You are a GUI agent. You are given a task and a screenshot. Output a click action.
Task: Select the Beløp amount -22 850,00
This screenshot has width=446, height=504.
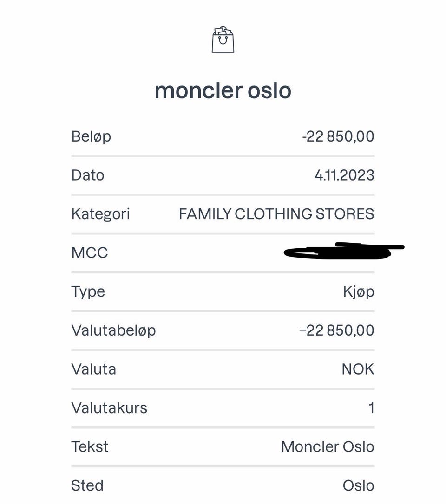coord(338,136)
